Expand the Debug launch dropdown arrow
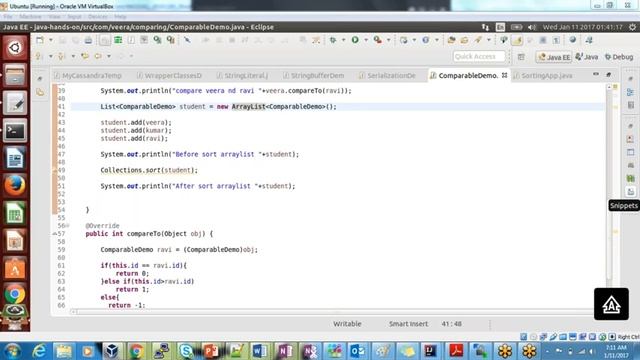 point(343,40)
